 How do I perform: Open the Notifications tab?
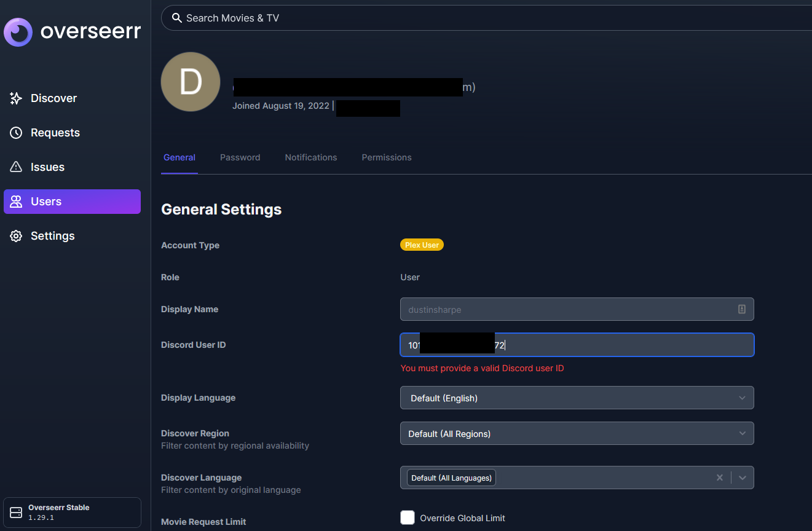[310, 157]
